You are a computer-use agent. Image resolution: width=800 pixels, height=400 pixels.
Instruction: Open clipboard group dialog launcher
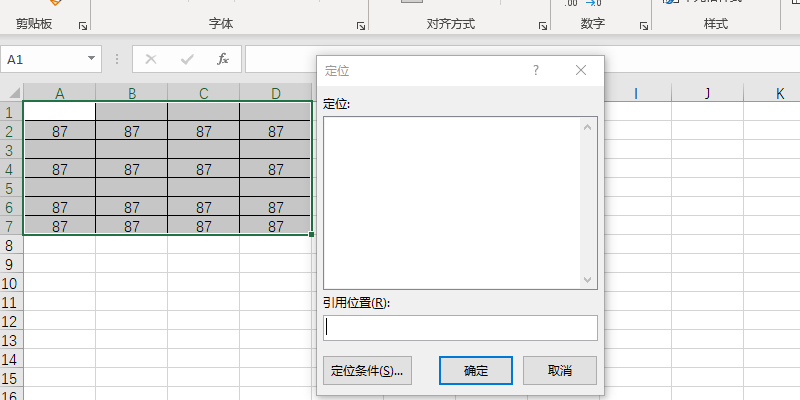click(83, 26)
